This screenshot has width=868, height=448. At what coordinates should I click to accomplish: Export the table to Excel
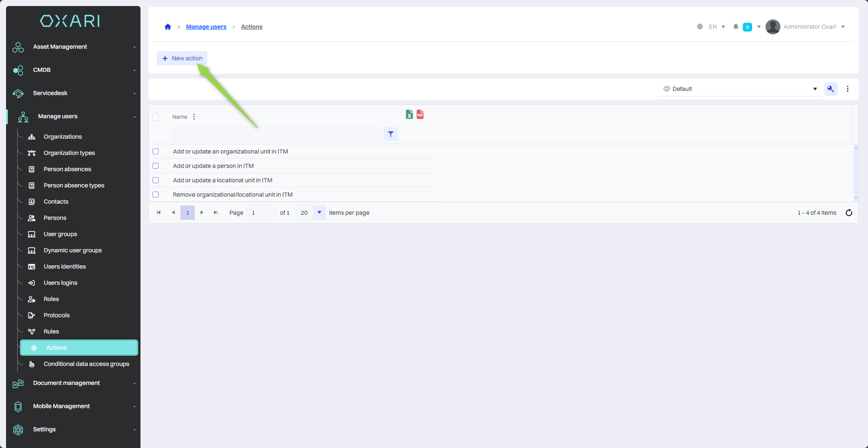pos(409,115)
